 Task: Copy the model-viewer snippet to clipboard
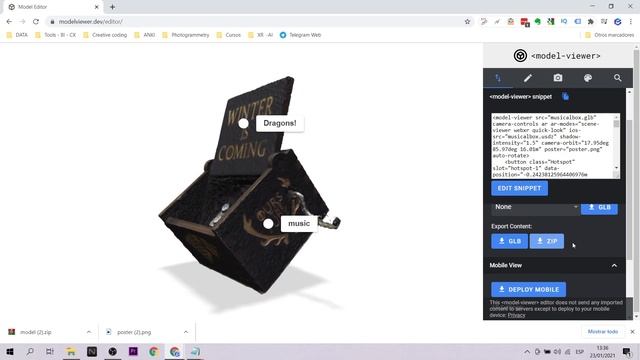click(565, 97)
